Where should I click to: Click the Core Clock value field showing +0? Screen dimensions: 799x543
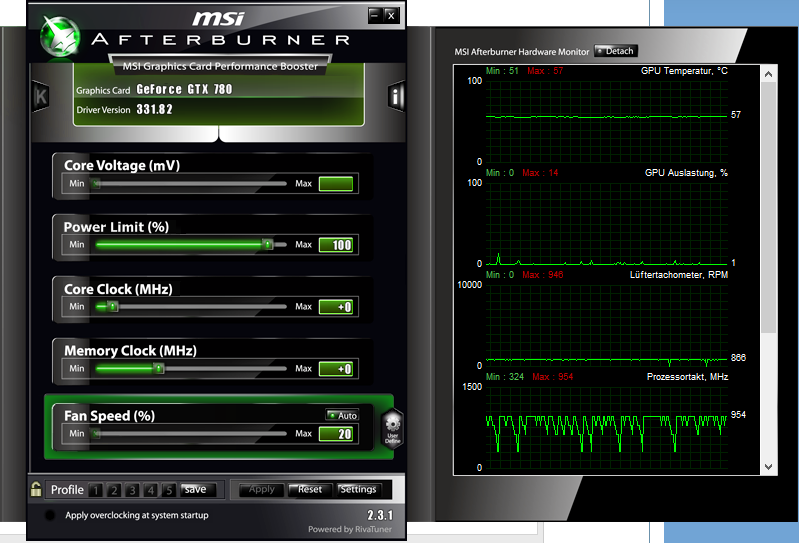tap(336, 307)
